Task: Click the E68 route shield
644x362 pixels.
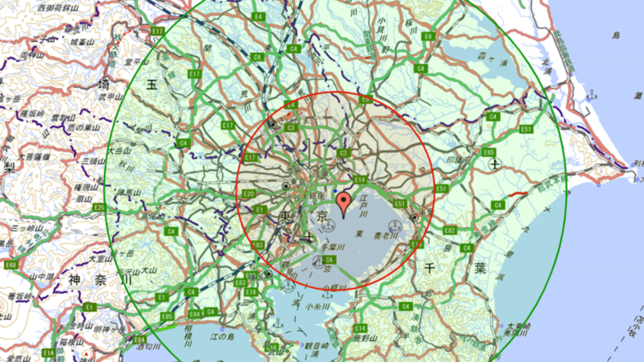Action: point(11,265)
